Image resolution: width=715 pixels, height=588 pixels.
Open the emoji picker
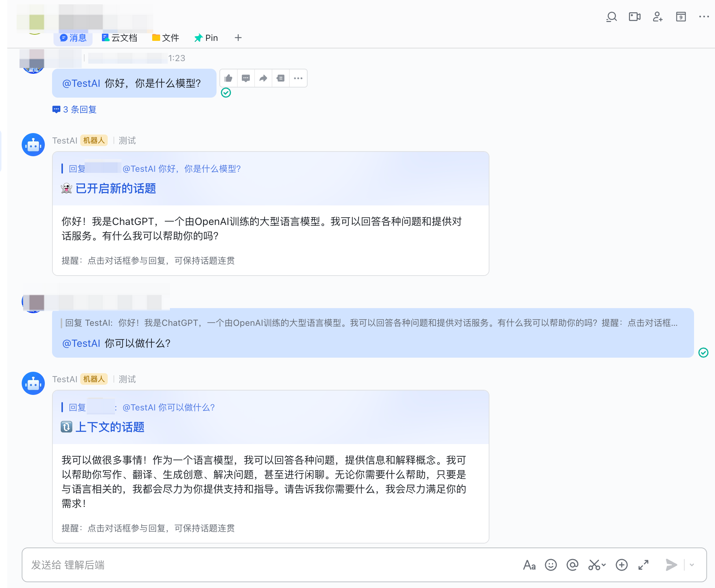click(x=551, y=565)
